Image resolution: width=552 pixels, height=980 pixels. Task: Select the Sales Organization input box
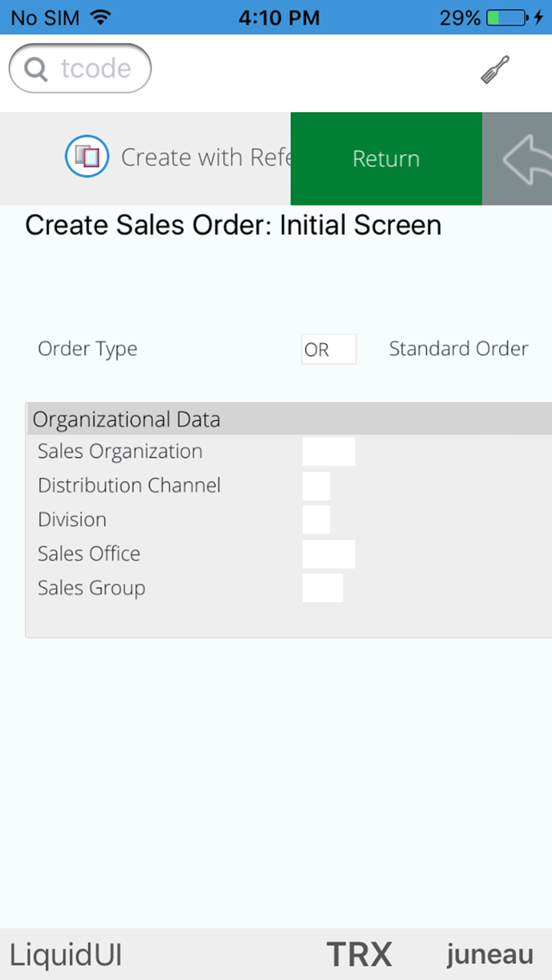[x=329, y=452]
